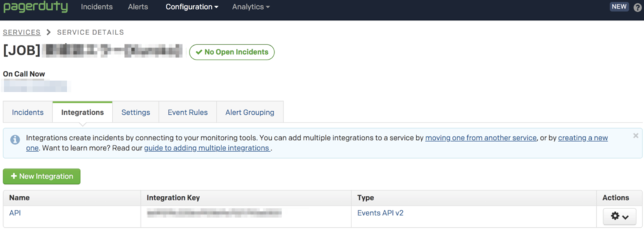The image size is (644, 231).
Task: Go to SERVICES breadcrumb link
Action: point(22,33)
